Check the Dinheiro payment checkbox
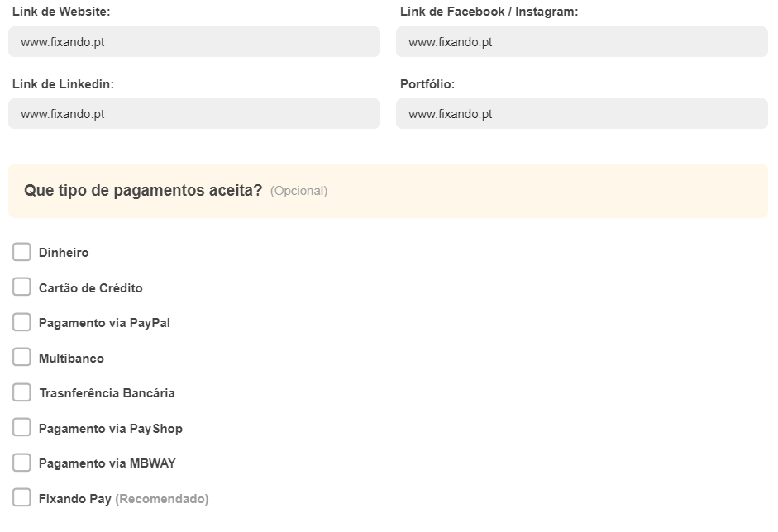This screenshot has width=778, height=532. click(x=21, y=252)
